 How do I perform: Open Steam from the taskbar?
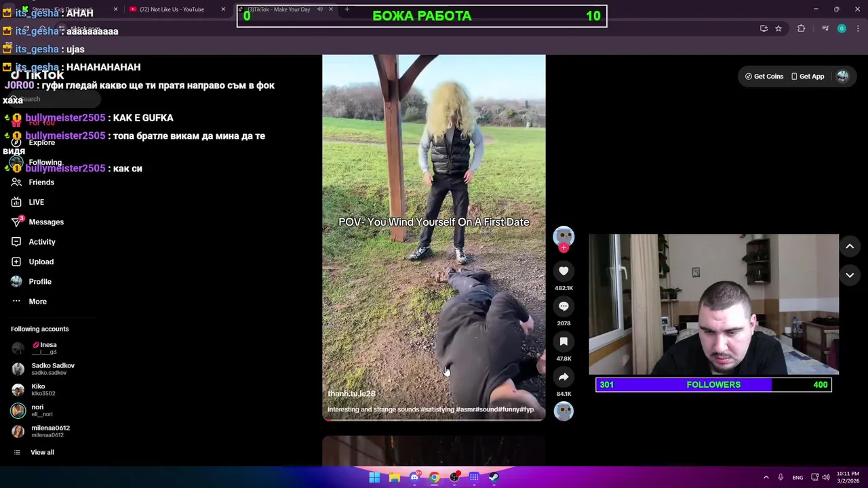point(494,477)
